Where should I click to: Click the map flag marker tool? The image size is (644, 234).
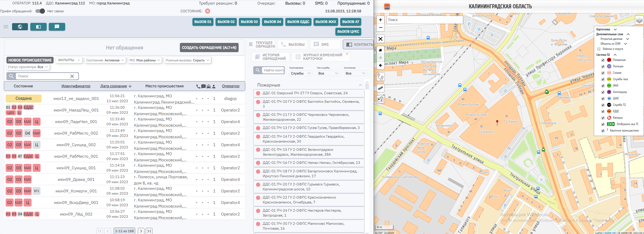380,99
